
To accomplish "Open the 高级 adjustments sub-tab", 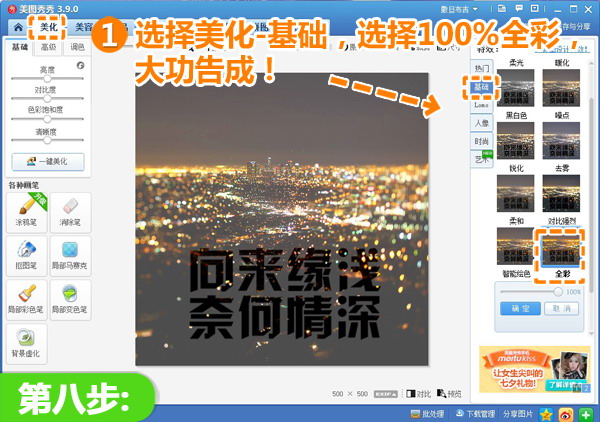I will click(49, 47).
